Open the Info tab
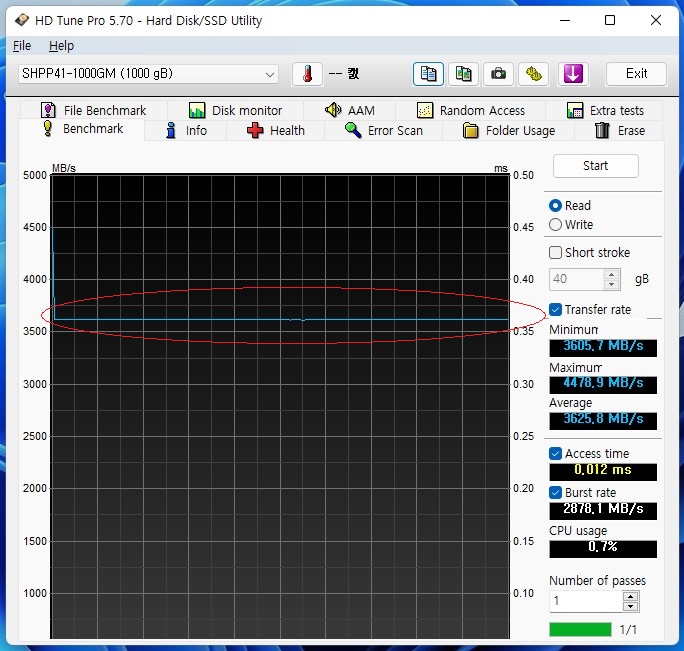Screen dimensions: 684x651 point(186,130)
